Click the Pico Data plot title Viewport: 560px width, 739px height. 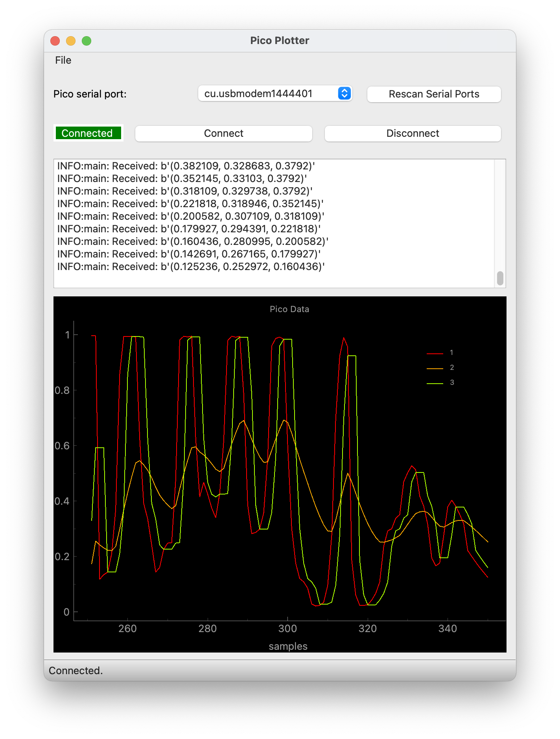(x=289, y=309)
